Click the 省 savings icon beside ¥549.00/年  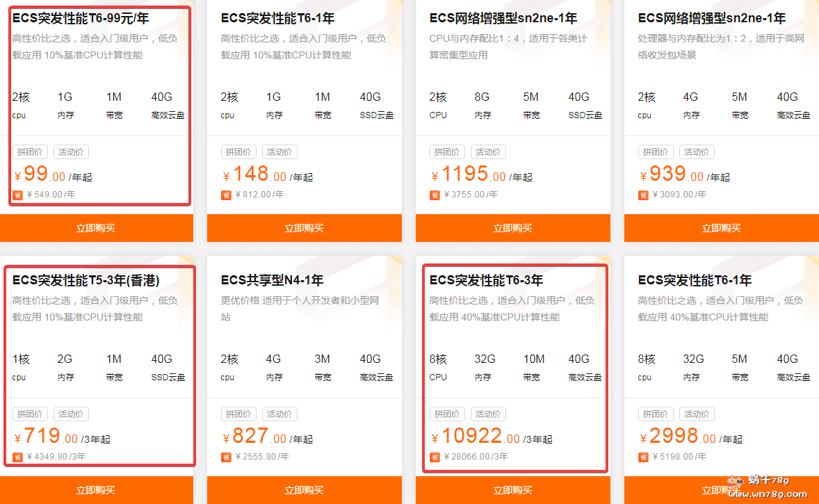(17, 195)
